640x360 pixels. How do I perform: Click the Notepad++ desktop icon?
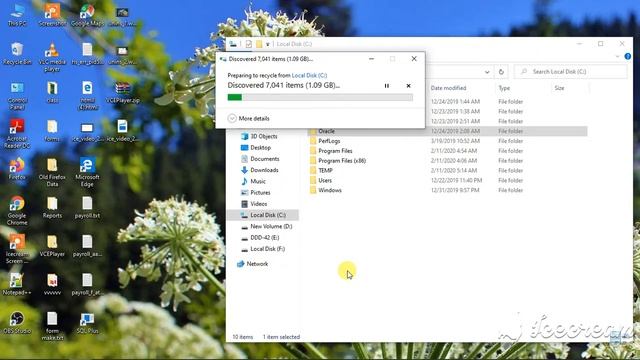17,284
